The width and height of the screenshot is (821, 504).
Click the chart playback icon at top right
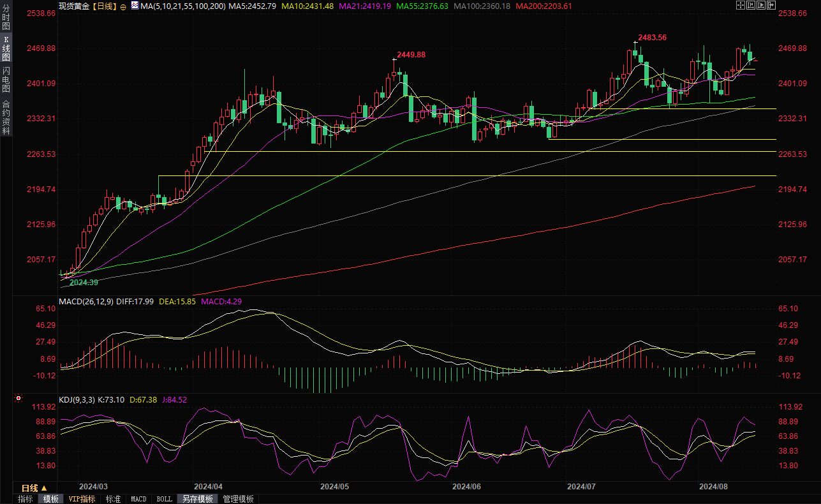coord(761,6)
